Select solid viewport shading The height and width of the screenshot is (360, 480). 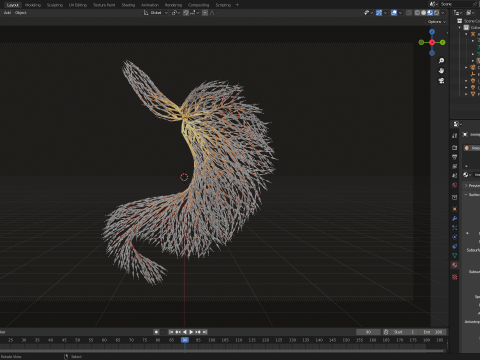click(423, 13)
